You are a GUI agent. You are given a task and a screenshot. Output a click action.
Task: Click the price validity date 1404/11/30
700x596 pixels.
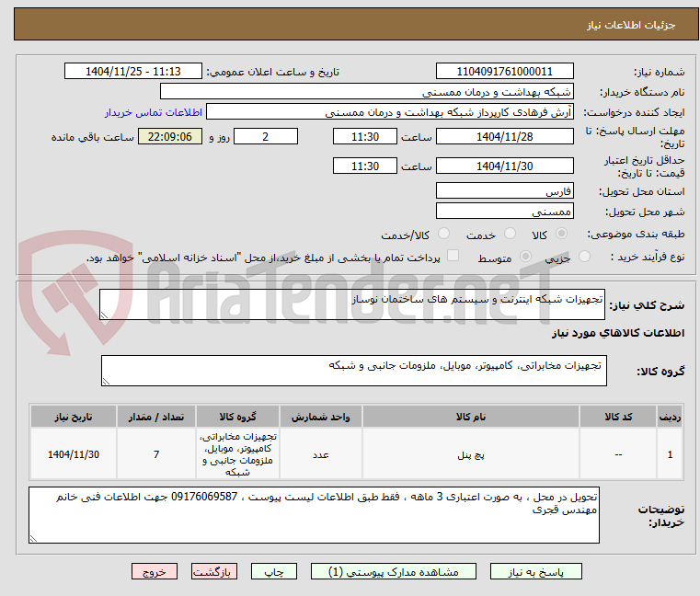pos(504,166)
